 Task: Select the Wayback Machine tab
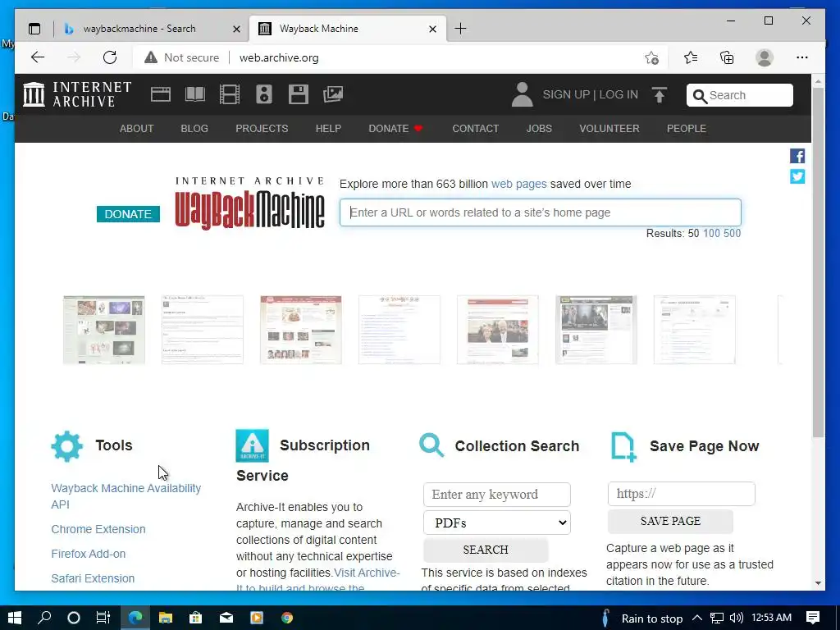[x=319, y=29]
